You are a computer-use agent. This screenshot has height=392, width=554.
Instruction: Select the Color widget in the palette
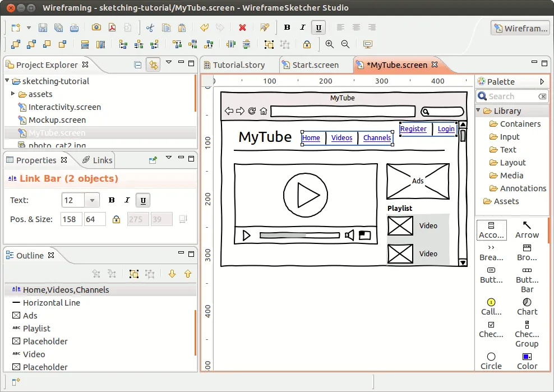coord(527,362)
